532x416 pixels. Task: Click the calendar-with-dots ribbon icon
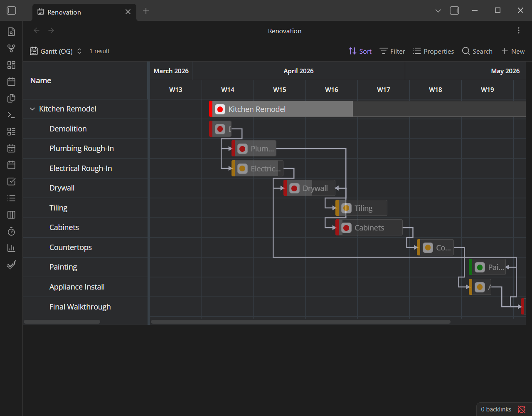tap(12, 148)
